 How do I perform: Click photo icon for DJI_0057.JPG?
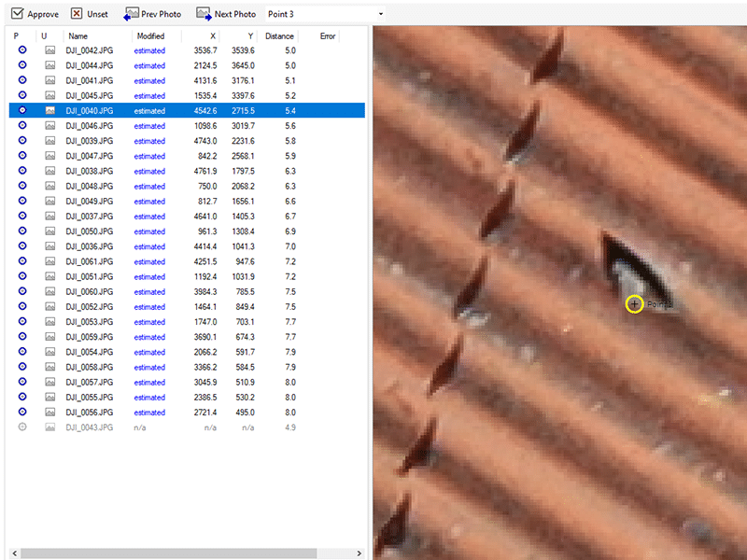tap(50, 382)
